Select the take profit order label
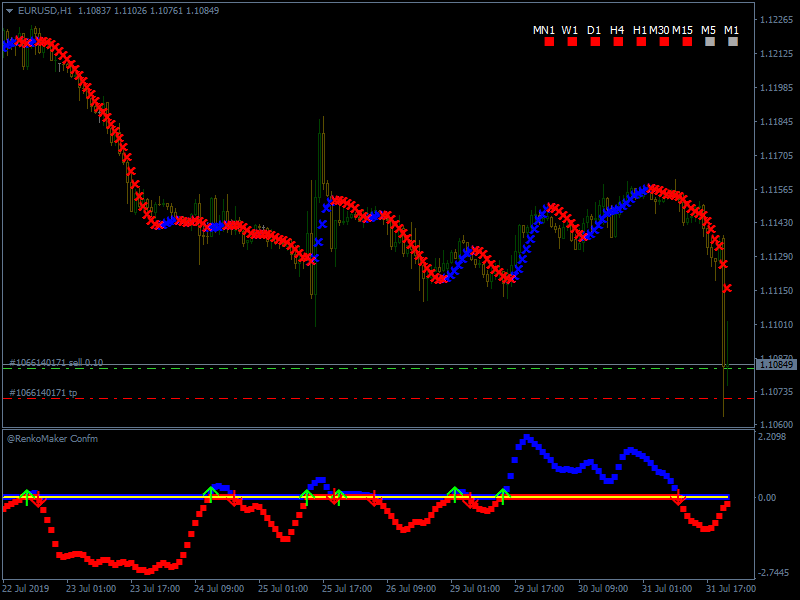Image resolution: width=800 pixels, height=600 pixels. pos(43,393)
